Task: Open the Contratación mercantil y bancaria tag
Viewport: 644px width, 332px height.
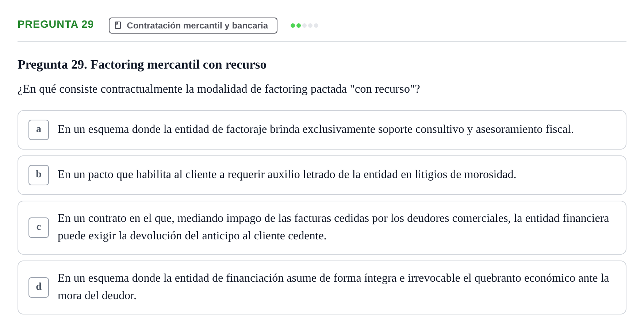Action: click(193, 26)
